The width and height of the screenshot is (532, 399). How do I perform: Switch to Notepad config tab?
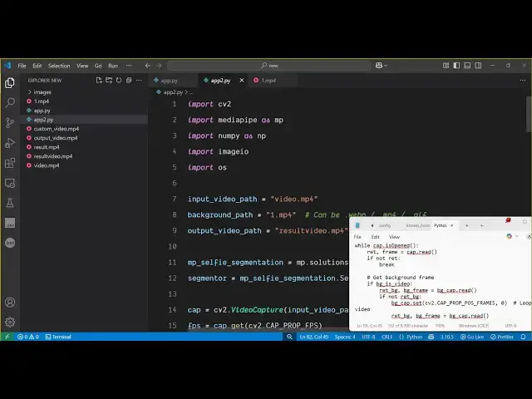tap(384, 225)
